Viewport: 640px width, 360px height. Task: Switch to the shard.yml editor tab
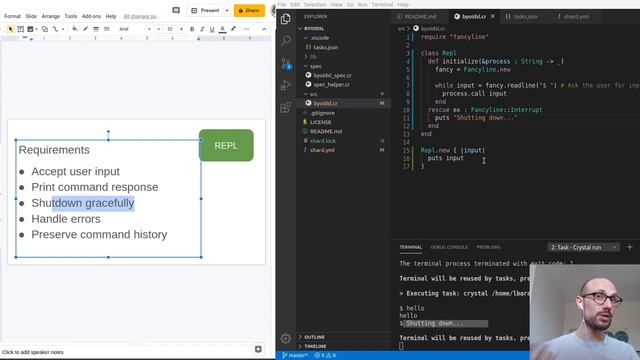(x=576, y=17)
